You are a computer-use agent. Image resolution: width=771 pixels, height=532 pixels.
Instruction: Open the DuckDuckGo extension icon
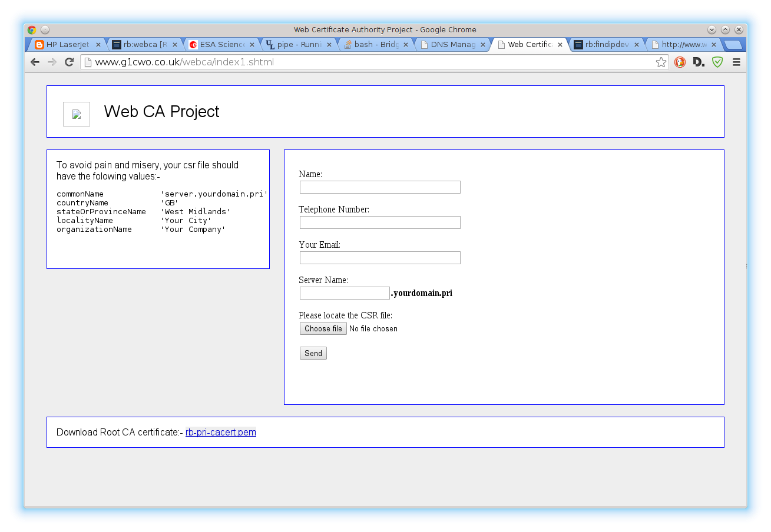coord(680,62)
